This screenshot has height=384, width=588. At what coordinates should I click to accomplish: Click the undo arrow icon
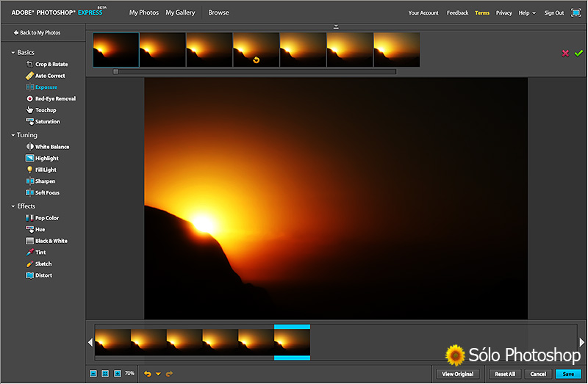147,374
